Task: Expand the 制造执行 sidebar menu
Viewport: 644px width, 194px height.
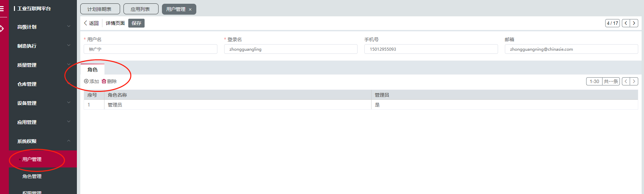Action: [x=43, y=46]
